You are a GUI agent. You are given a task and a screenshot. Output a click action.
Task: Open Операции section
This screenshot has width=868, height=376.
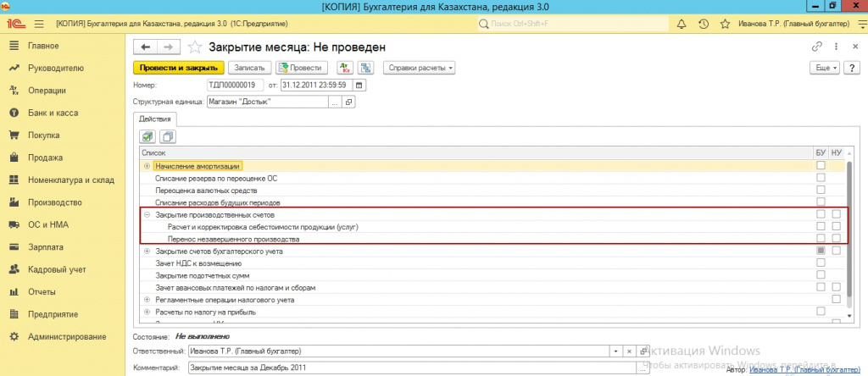(47, 91)
